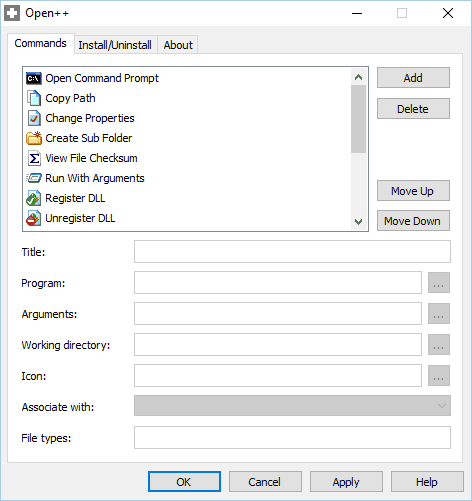Image resolution: width=472 pixels, height=501 pixels.
Task: Click the Move Up button
Action: click(x=413, y=191)
